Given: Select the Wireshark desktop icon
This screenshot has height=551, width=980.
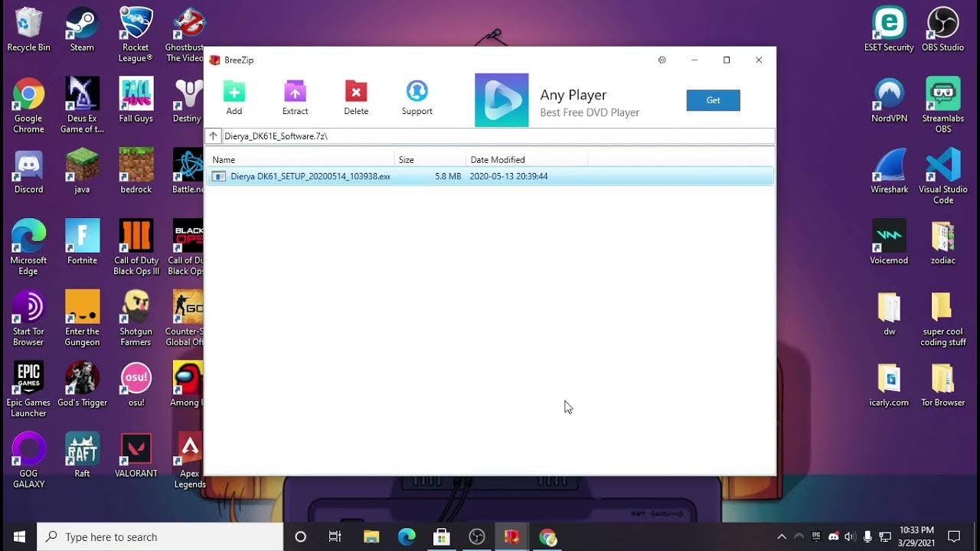Looking at the screenshot, I should pos(889,171).
